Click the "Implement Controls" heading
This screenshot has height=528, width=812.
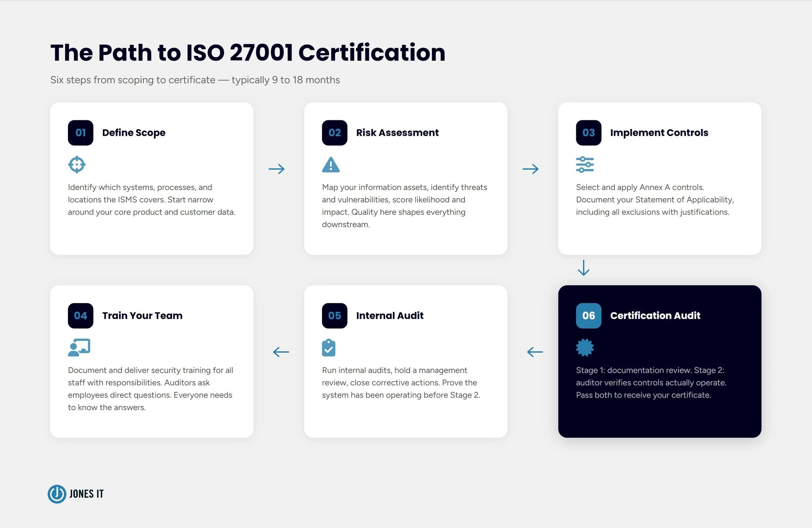(659, 133)
